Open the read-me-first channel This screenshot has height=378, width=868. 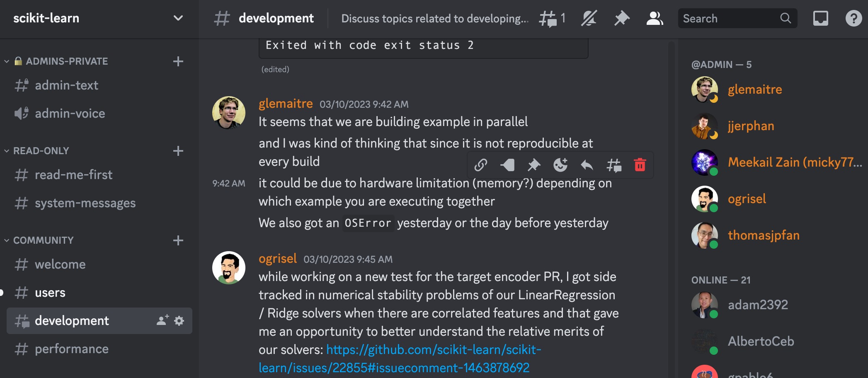click(x=73, y=175)
